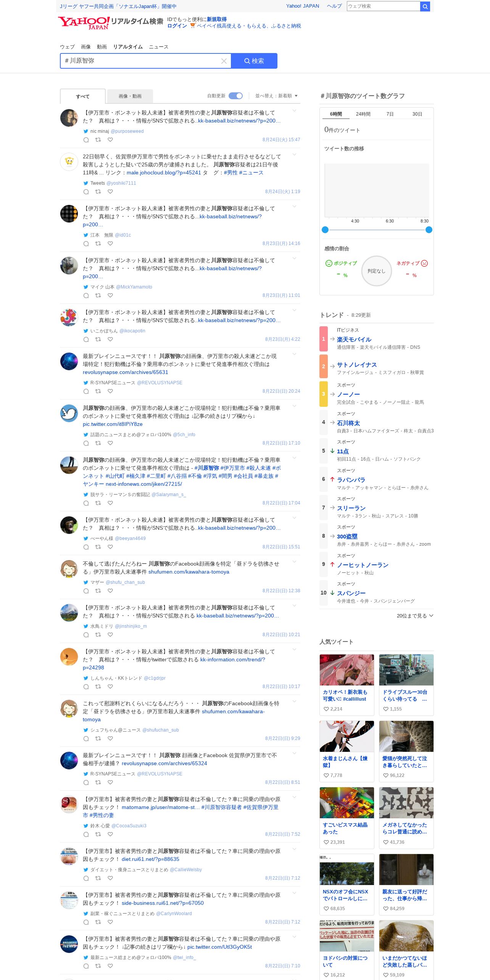Viewport: 490px width, 980px height.
Task: Open the ヘルプ link in header
Action: tap(334, 6)
